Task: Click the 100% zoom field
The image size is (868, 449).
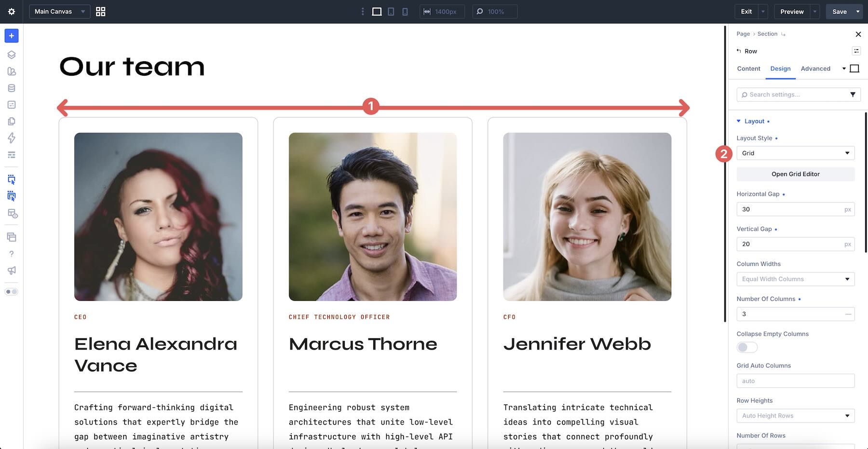Action: tap(495, 12)
